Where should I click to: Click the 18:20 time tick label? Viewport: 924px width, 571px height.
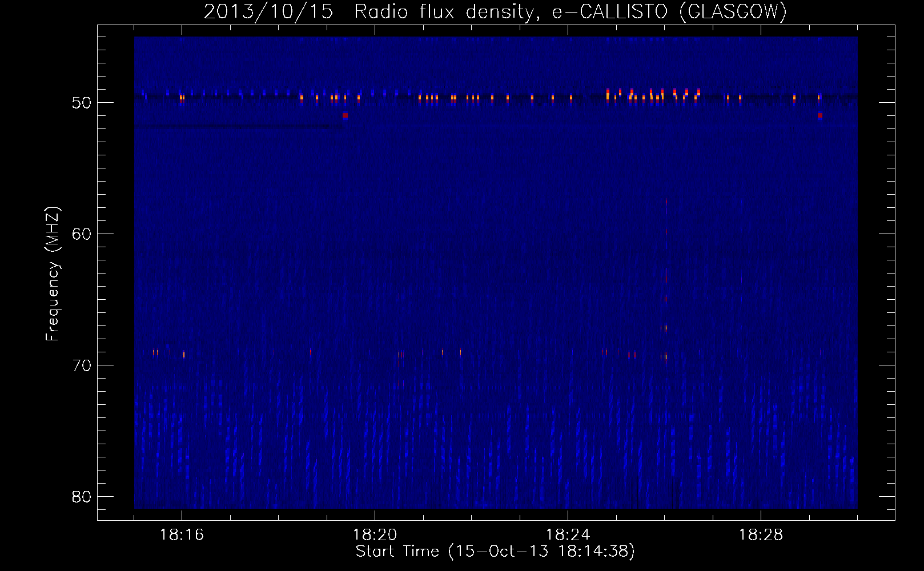(x=375, y=535)
